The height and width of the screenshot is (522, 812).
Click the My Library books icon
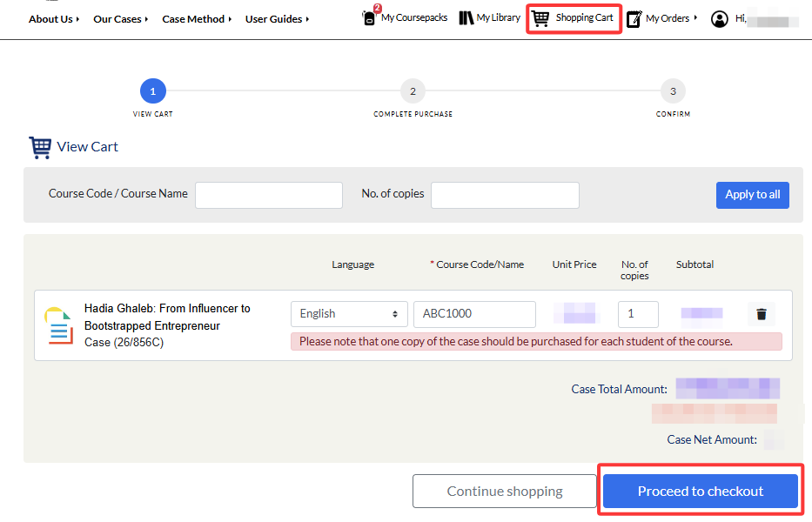click(466, 18)
